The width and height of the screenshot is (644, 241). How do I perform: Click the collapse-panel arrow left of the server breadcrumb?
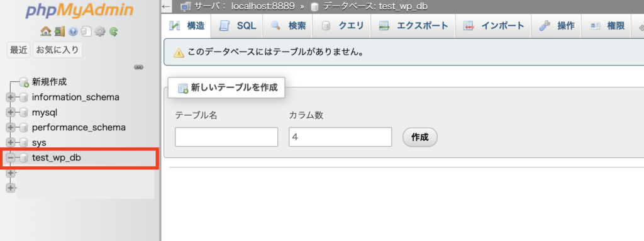coord(166,6)
